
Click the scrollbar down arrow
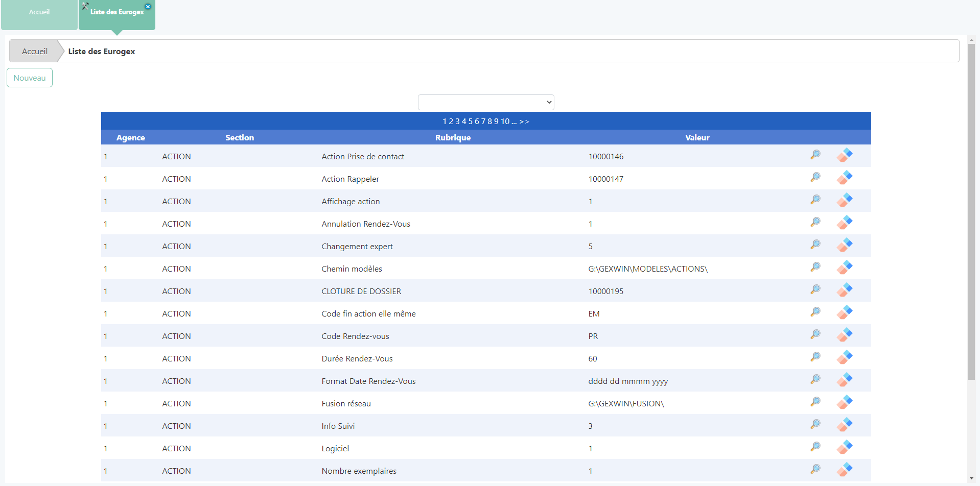971,478
